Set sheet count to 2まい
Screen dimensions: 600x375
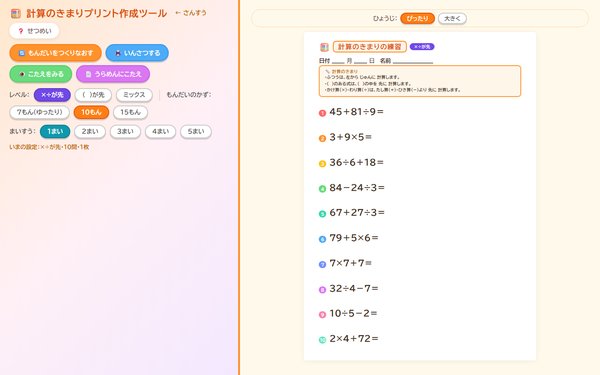coord(90,131)
